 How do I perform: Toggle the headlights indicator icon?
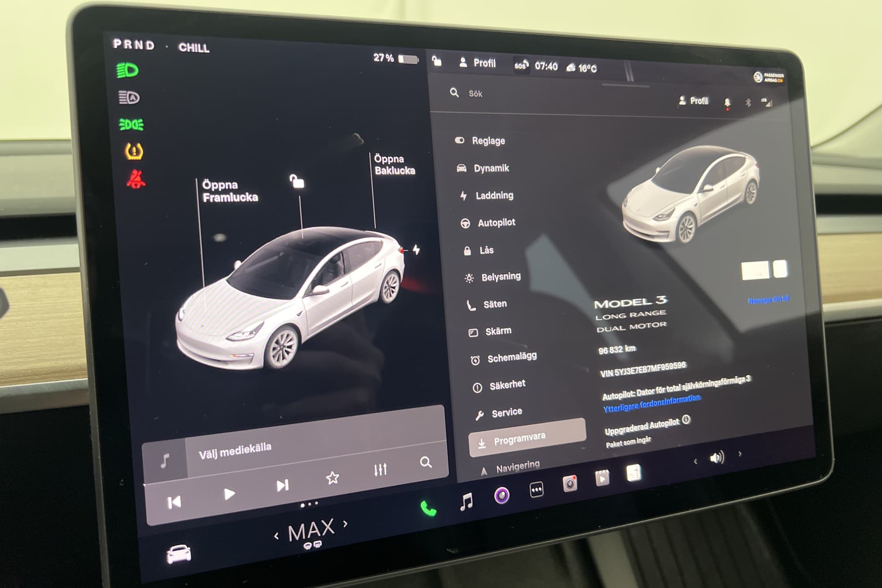[x=128, y=71]
